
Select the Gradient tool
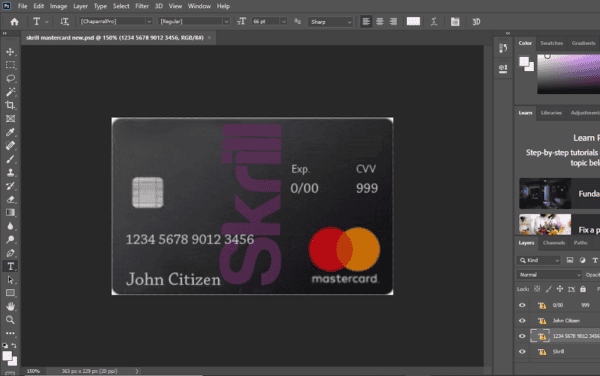pyautogui.click(x=10, y=213)
